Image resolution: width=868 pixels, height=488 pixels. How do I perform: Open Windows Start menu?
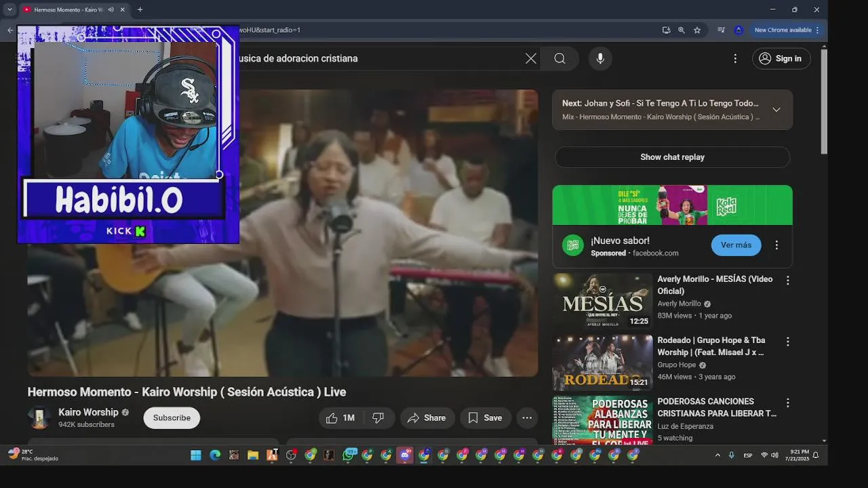click(196, 455)
